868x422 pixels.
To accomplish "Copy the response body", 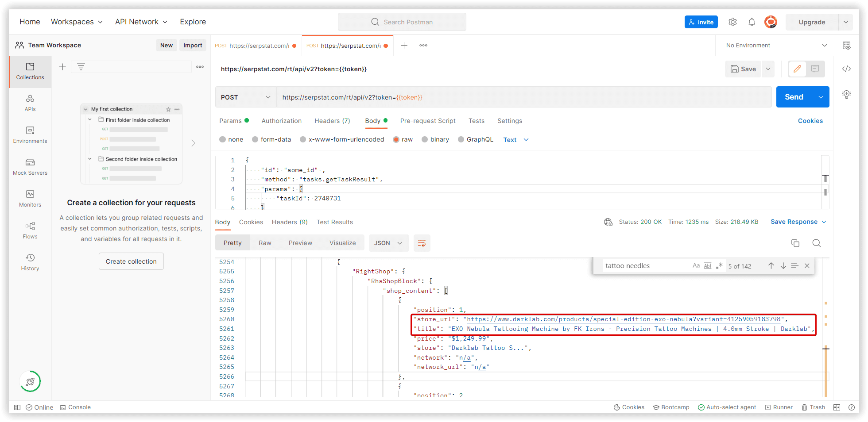I will tap(795, 243).
